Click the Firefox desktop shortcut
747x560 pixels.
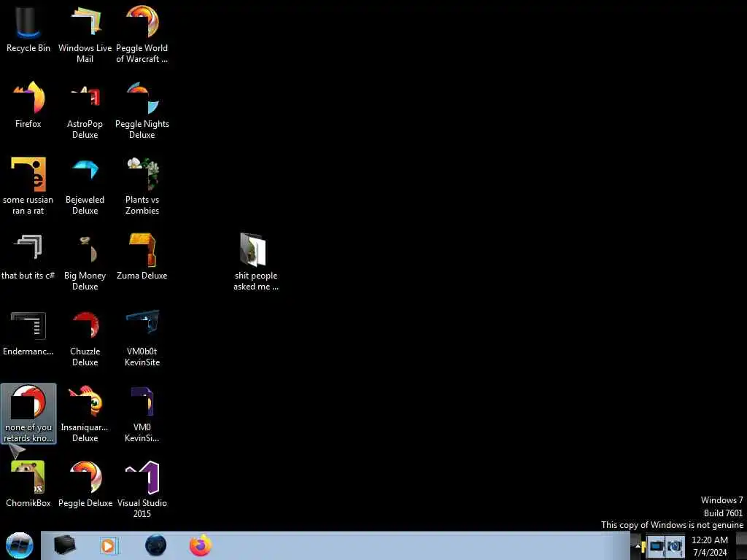pyautogui.click(x=28, y=105)
